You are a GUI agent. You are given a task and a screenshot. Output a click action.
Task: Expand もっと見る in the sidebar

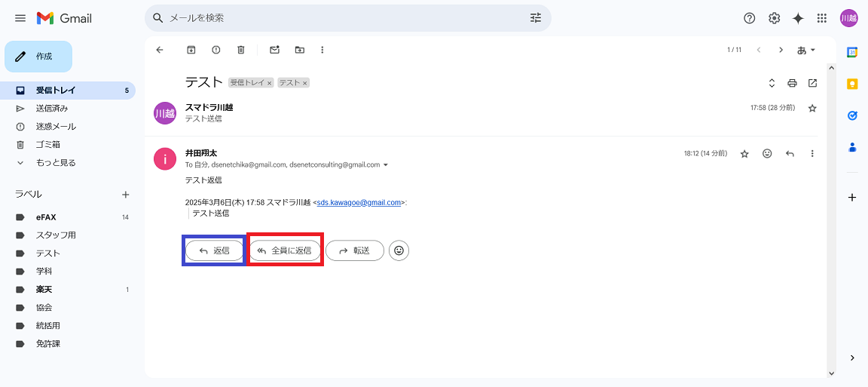point(56,162)
